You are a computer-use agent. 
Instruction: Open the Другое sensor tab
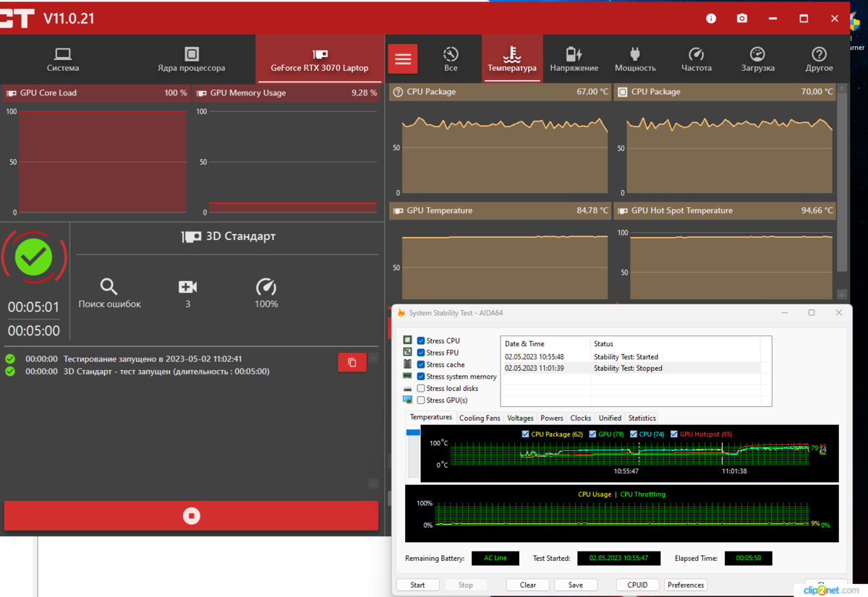click(x=819, y=59)
